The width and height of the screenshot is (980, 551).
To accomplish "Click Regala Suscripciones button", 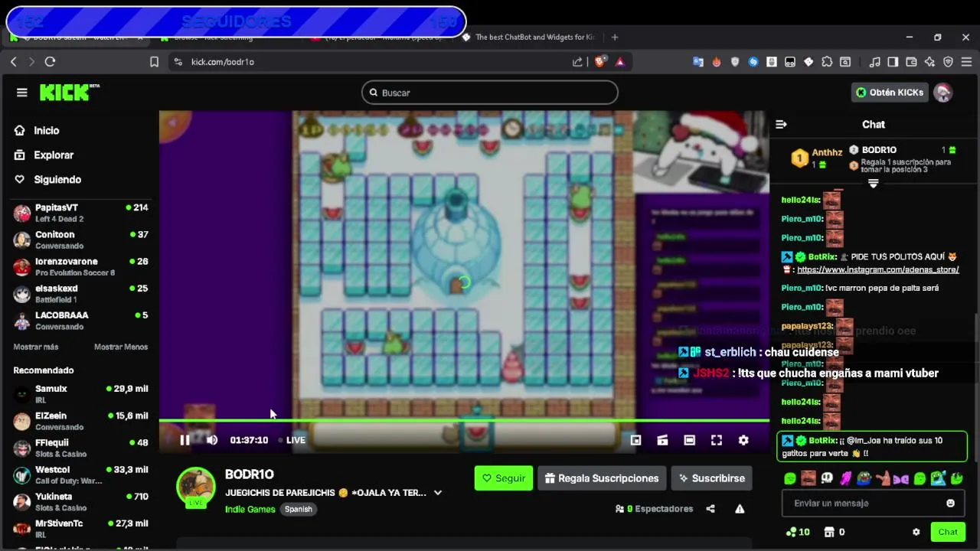I will click(x=602, y=478).
